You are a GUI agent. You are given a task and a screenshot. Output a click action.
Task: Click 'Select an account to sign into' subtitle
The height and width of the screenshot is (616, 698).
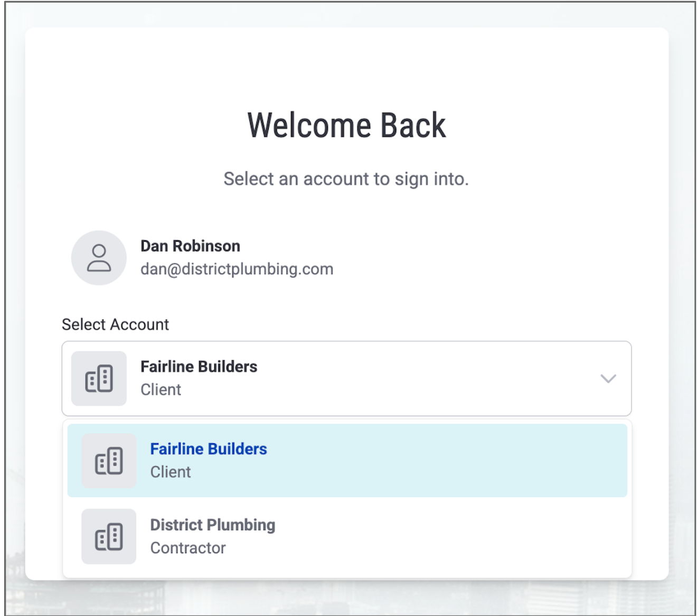[x=346, y=179]
